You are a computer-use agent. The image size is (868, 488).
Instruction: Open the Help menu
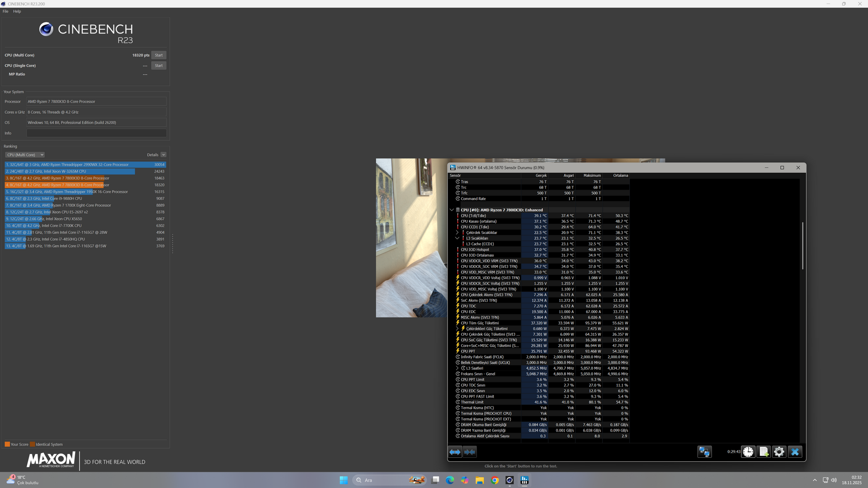[x=17, y=11]
